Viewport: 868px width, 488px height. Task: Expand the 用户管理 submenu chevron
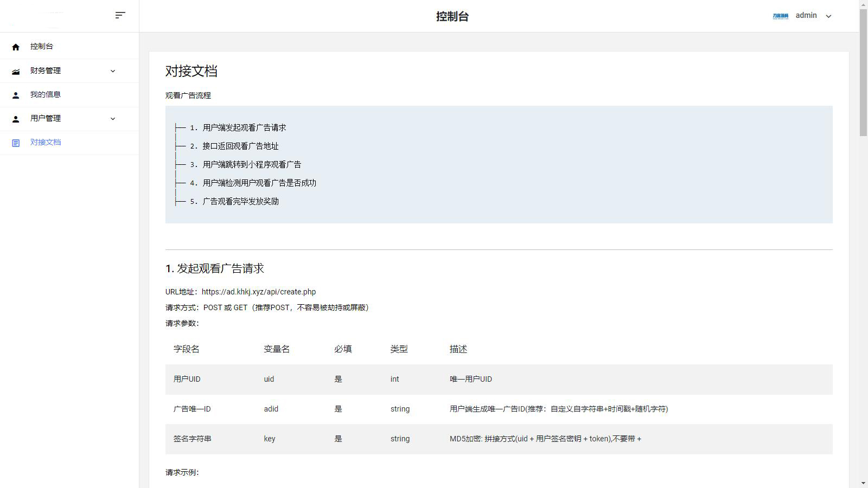click(113, 119)
